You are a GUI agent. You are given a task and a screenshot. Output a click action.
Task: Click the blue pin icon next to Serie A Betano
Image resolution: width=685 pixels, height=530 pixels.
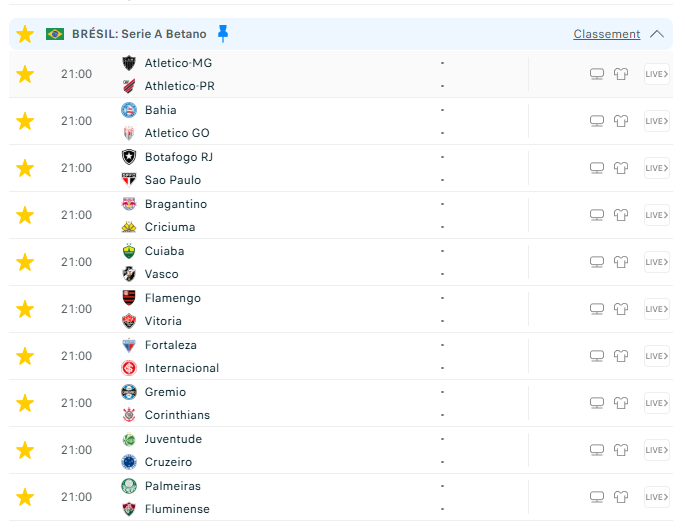click(x=223, y=34)
